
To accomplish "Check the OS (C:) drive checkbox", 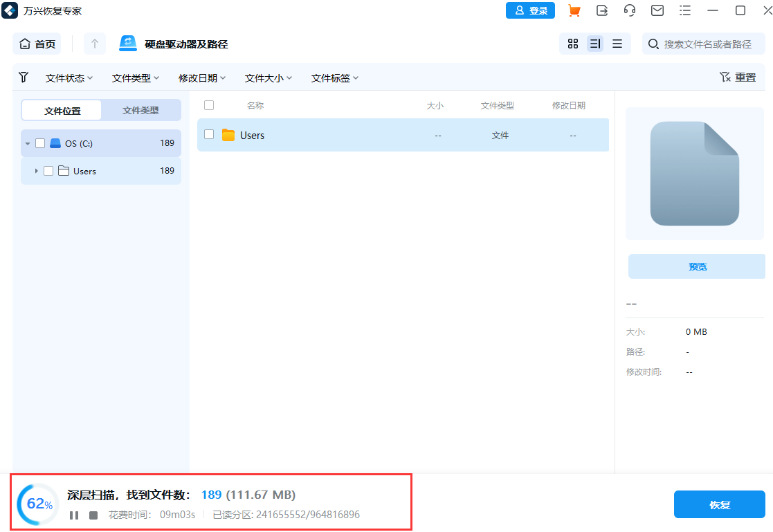I will point(40,143).
